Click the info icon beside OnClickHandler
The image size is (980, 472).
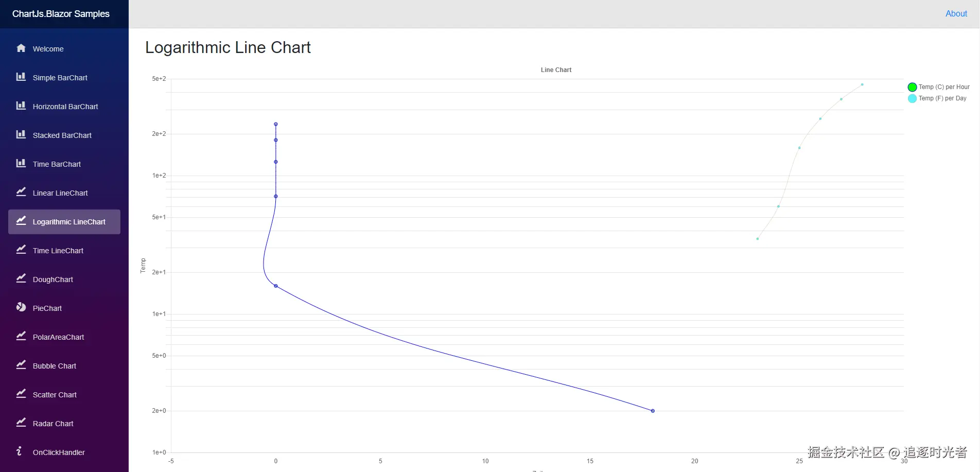[x=20, y=451]
